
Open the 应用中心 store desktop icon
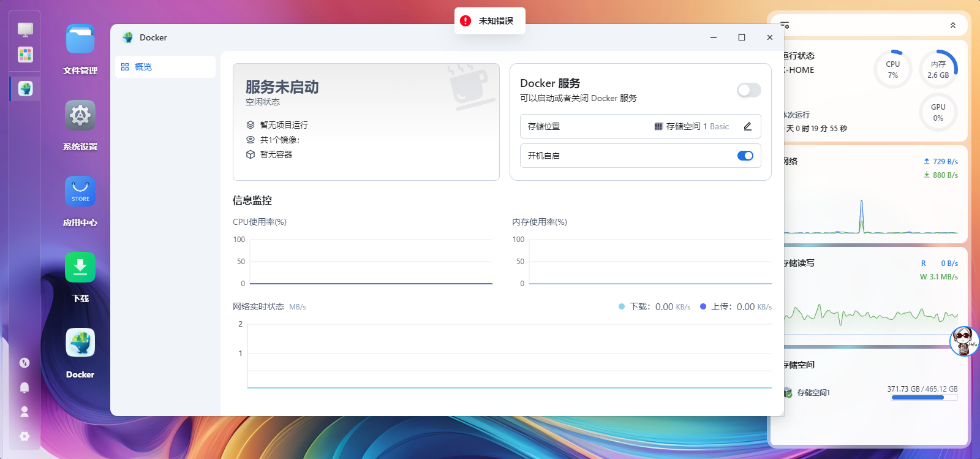click(x=80, y=191)
